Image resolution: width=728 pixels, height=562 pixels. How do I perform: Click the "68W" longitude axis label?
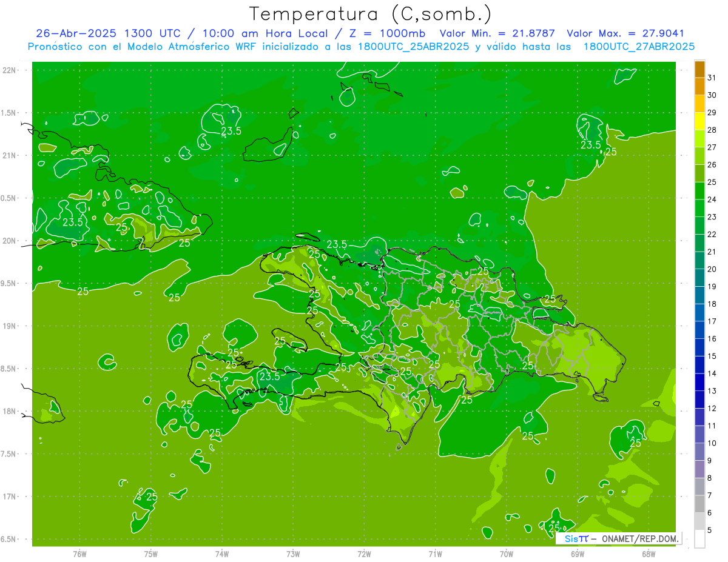(649, 554)
